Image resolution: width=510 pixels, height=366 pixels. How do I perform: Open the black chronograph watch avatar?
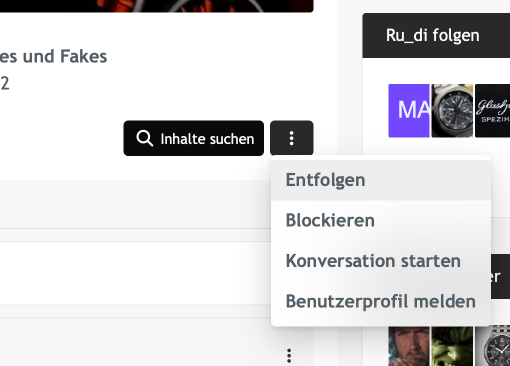(x=452, y=111)
